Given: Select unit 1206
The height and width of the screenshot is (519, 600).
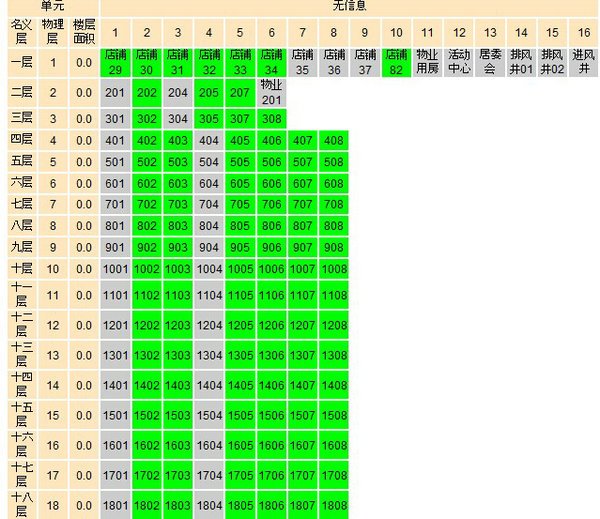Looking at the screenshot, I should pos(271,325).
